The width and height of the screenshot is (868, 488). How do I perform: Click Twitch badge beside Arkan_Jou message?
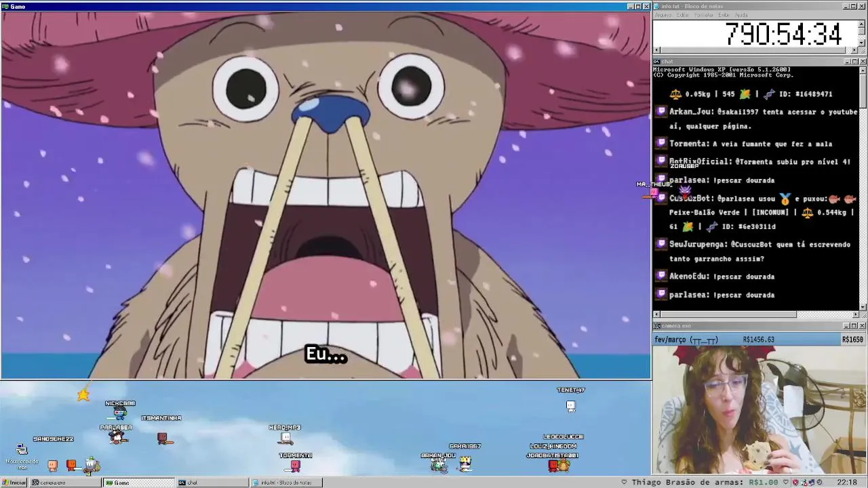tap(661, 111)
